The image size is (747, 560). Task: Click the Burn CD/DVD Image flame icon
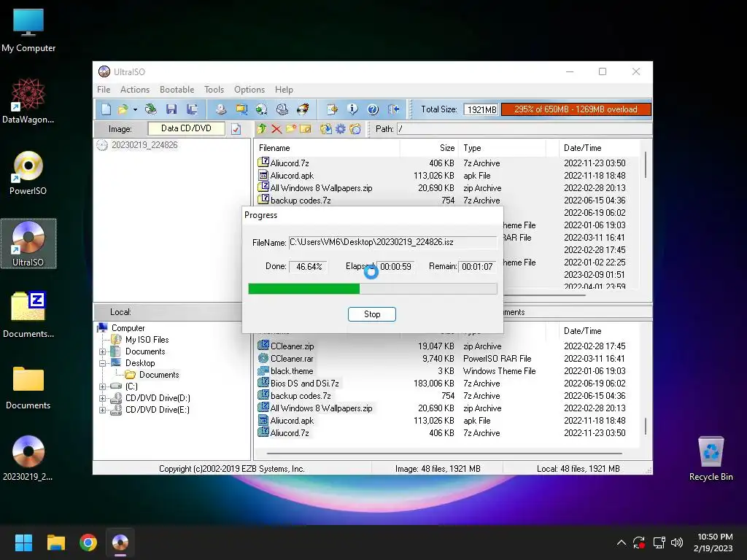(303, 109)
